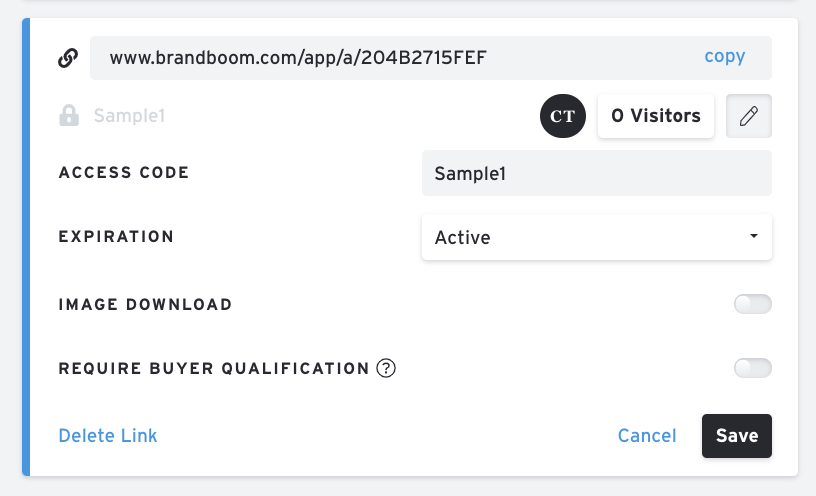Open the 0 Visitors button
The image size is (816, 496).
tap(655, 116)
